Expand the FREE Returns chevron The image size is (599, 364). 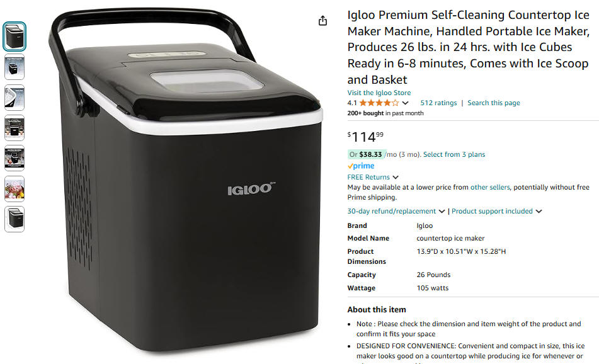tap(396, 177)
